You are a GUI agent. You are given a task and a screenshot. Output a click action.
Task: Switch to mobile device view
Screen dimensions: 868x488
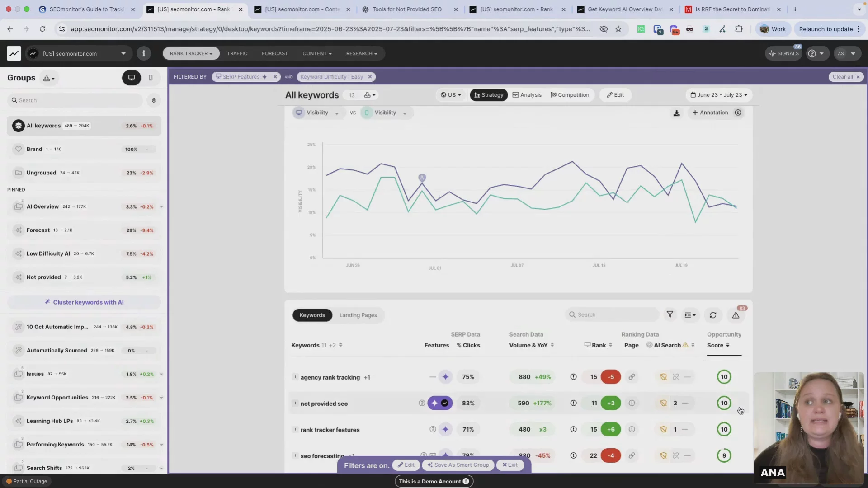point(151,78)
